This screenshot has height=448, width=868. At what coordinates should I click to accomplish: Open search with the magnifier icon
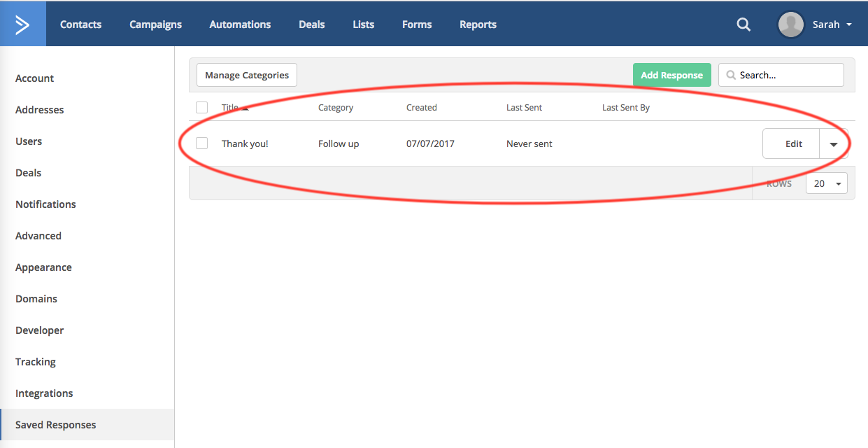(x=744, y=24)
